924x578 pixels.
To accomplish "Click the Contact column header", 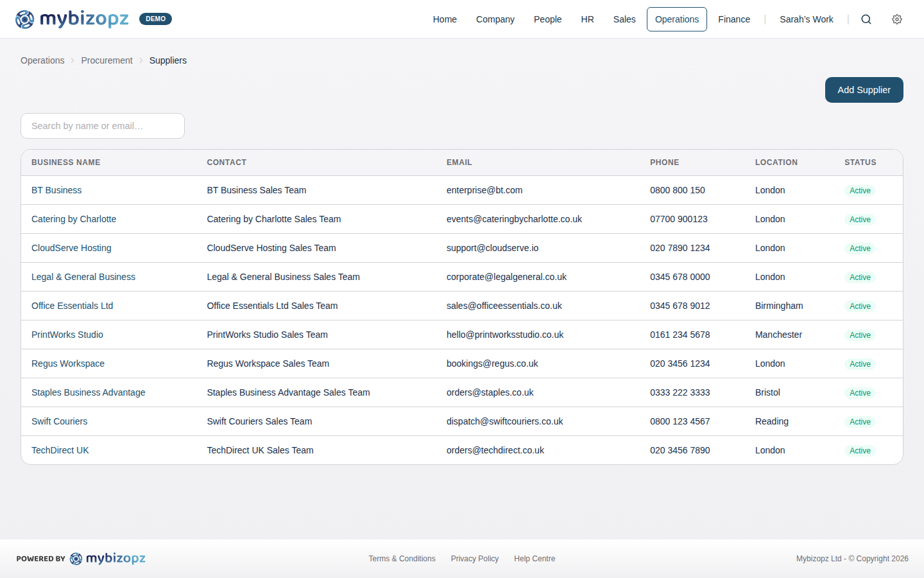I will pyautogui.click(x=227, y=162).
